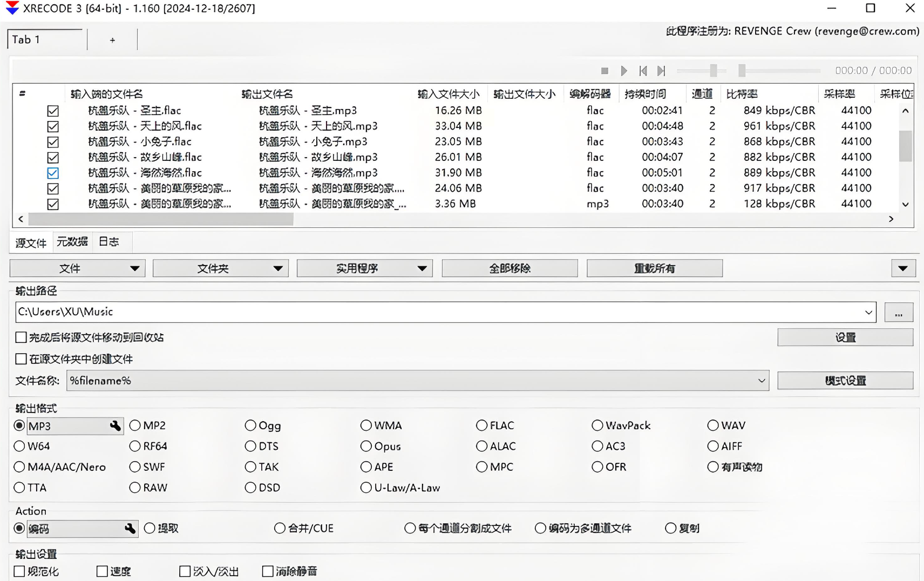Select the M4A/AAC/Nero output format

(x=60, y=467)
